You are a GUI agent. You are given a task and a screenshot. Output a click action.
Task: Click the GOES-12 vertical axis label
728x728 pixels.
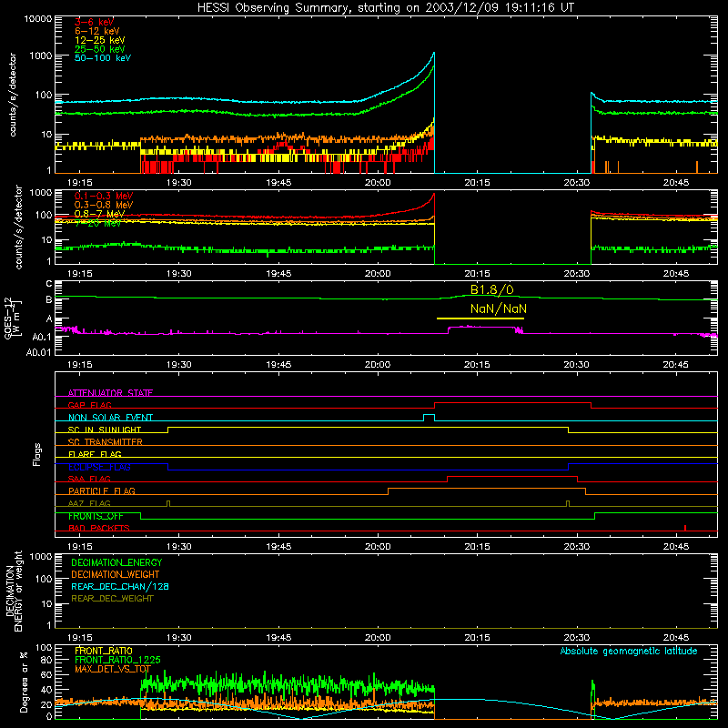[13, 318]
